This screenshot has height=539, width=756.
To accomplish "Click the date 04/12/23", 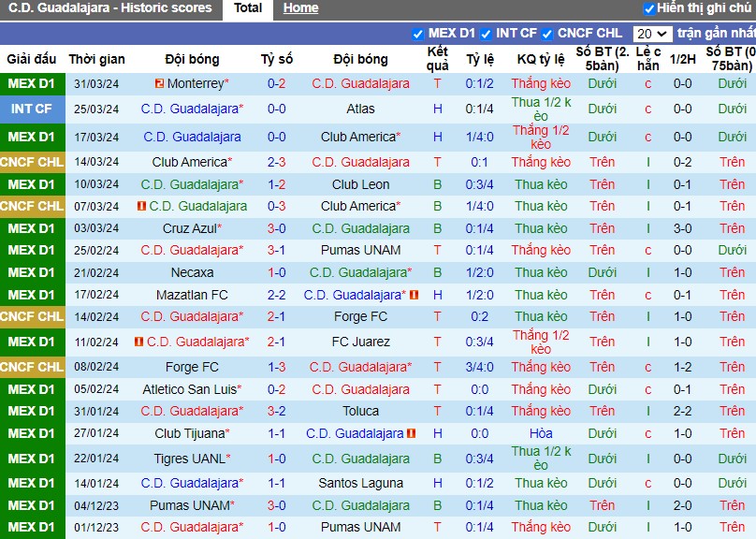I will (96, 505).
